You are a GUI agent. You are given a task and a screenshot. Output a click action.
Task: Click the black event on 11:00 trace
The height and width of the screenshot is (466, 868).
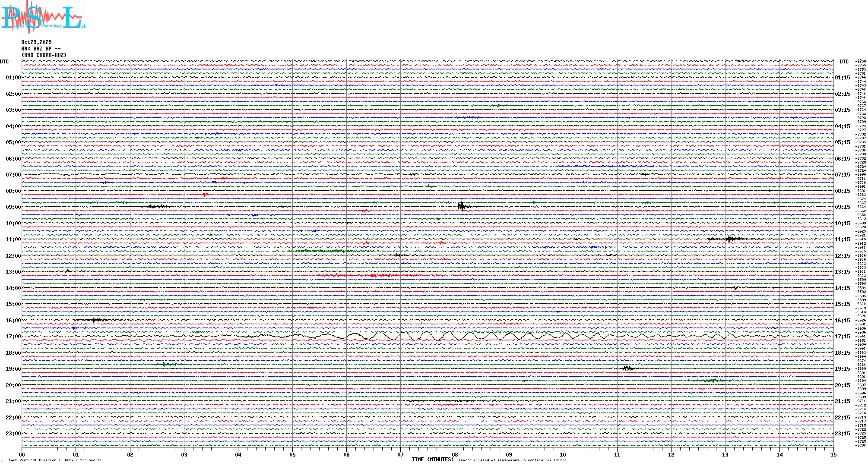(x=729, y=239)
